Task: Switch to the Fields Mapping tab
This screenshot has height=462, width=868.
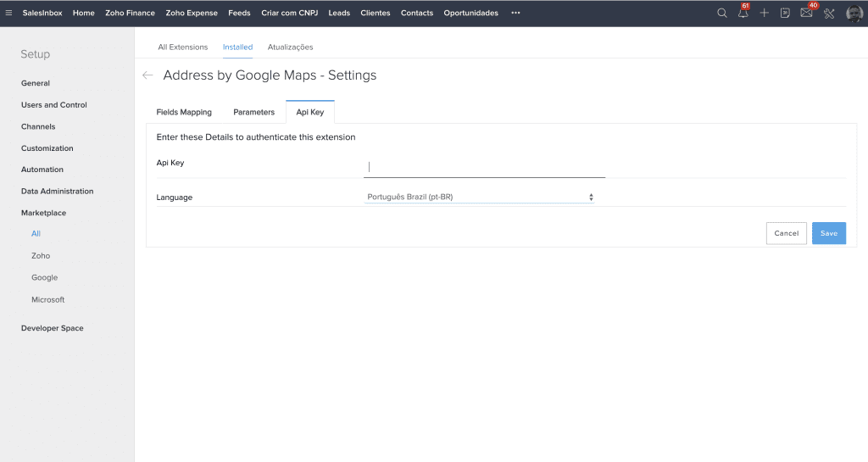Action: [184, 112]
